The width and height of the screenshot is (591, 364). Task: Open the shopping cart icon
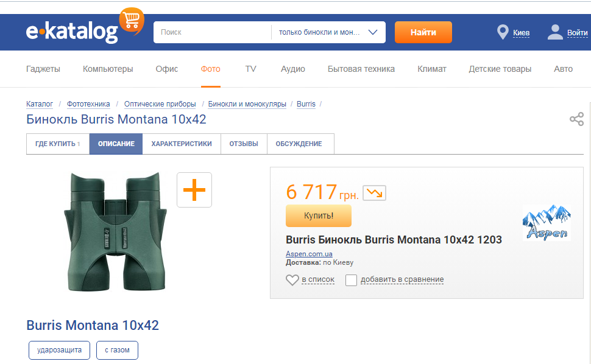pyautogui.click(x=132, y=20)
